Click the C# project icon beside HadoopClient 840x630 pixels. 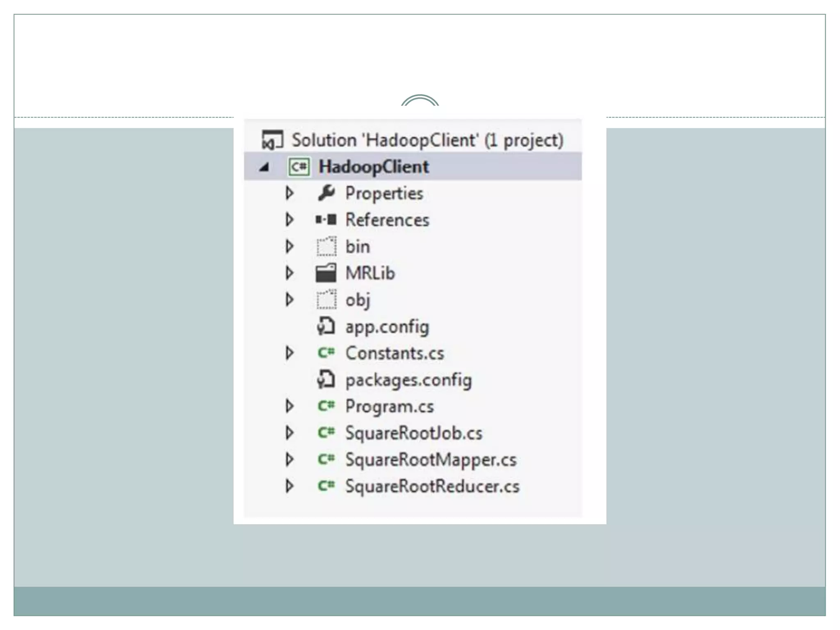[x=299, y=167]
